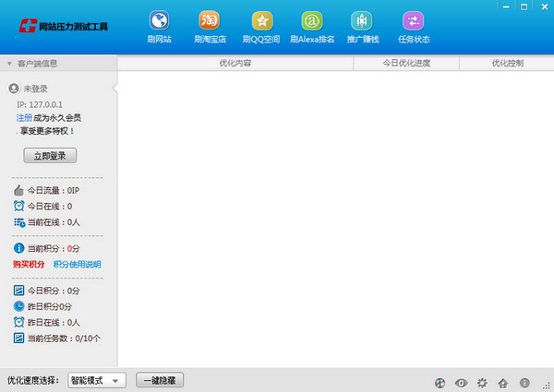
Task: Open the 推广赚钱 promotion icon
Action: (362, 21)
